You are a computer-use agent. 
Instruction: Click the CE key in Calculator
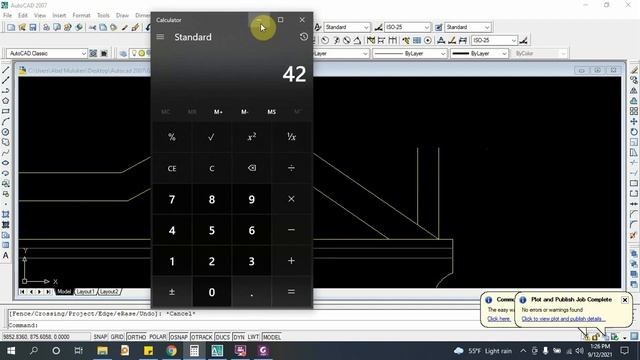click(x=172, y=168)
